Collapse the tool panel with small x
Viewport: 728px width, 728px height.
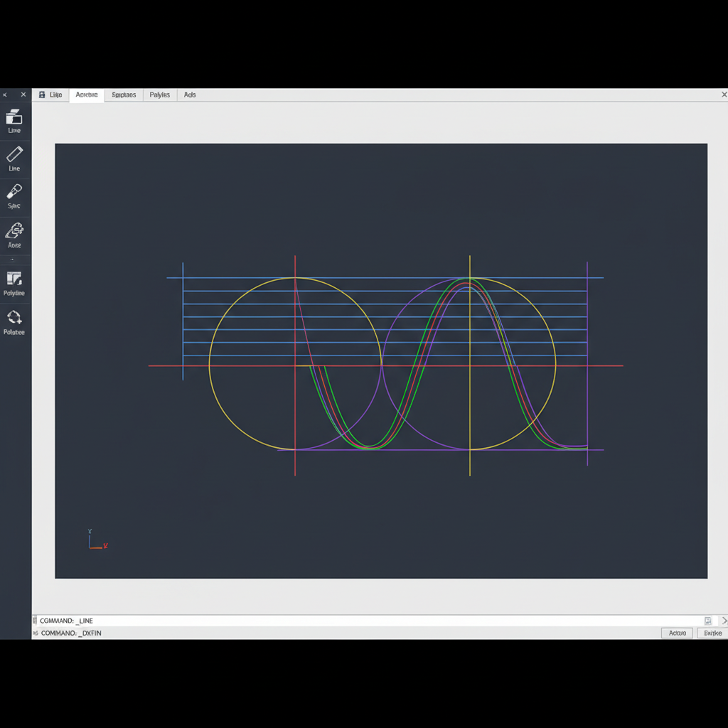click(x=5, y=95)
